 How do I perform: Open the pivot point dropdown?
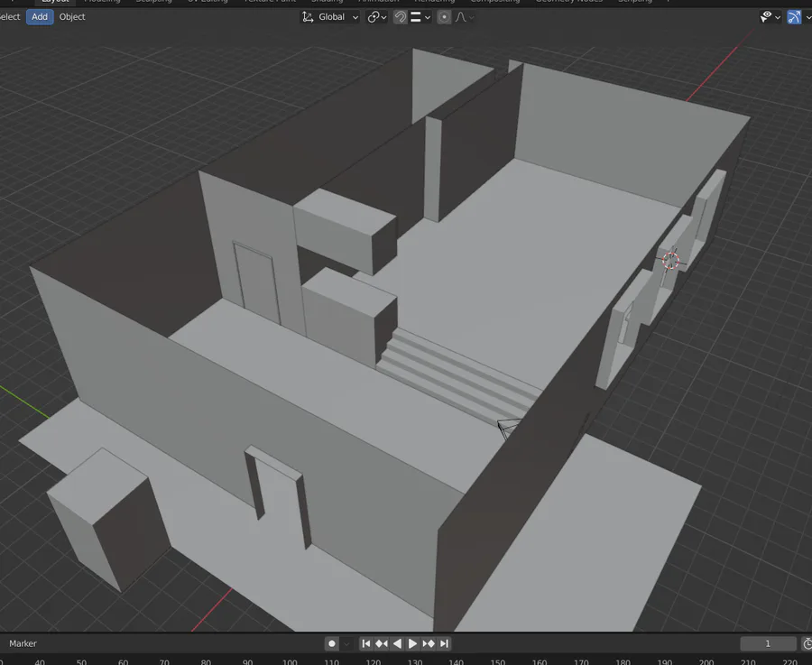pyautogui.click(x=376, y=17)
